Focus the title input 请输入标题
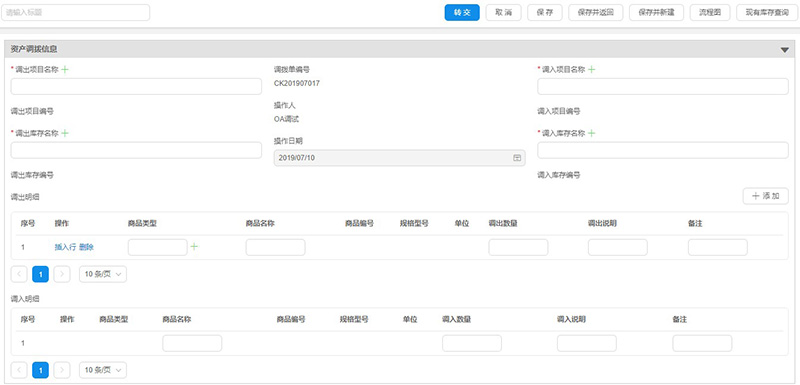Viewport: 800px width, 385px height. tap(76, 13)
